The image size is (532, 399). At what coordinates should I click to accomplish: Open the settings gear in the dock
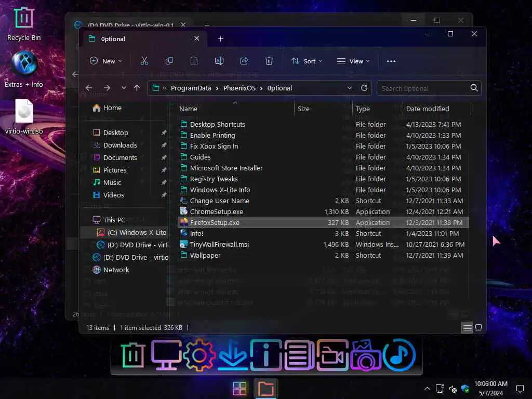(199, 355)
